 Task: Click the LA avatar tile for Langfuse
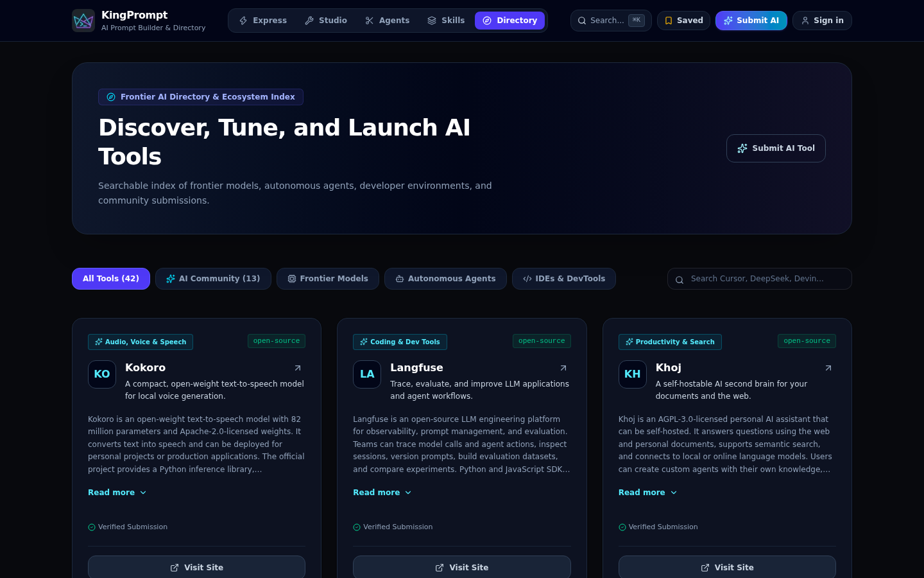click(x=367, y=374)
